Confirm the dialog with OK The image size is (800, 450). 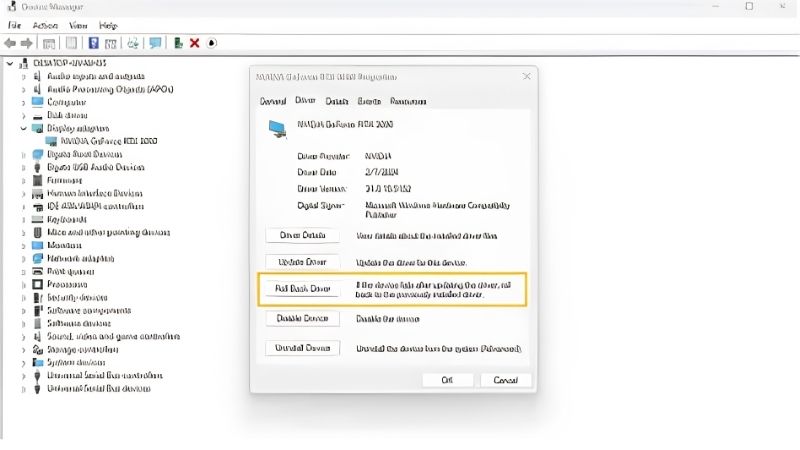click(447, 380)
